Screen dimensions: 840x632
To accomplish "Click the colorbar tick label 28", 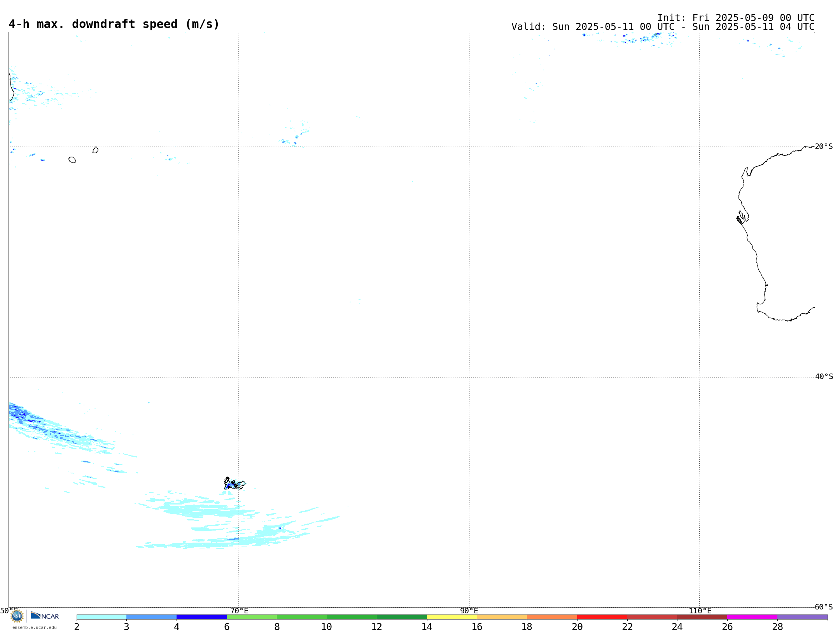I will point(777,627).
